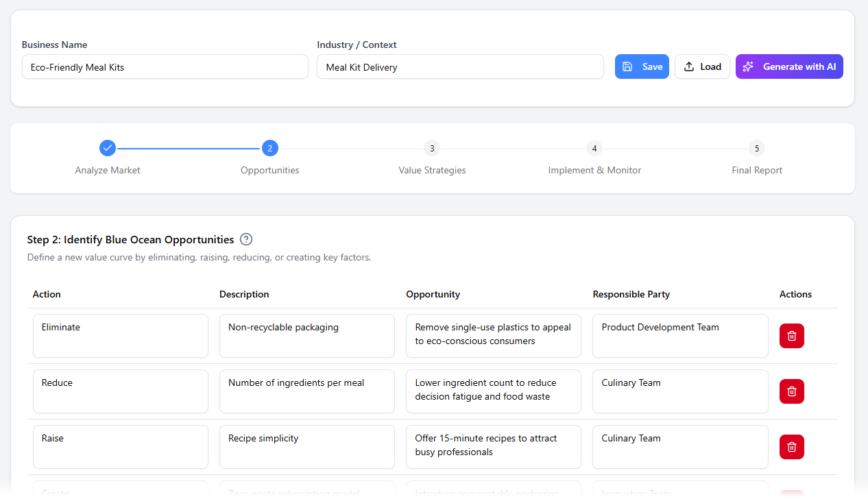Delete the Reduce opportunity row
The image size is (868, 499).
[x=791, y=391]
